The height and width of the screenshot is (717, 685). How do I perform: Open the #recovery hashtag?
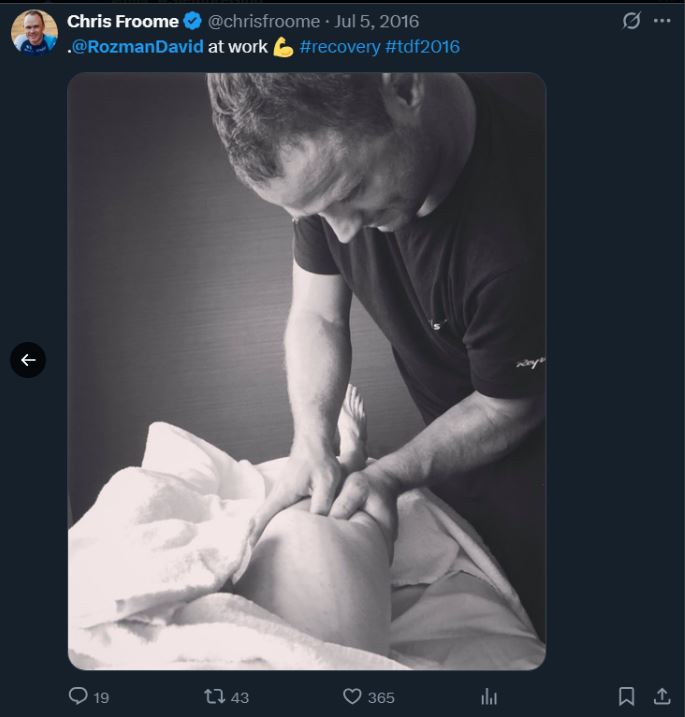click(x=340, y=47)
